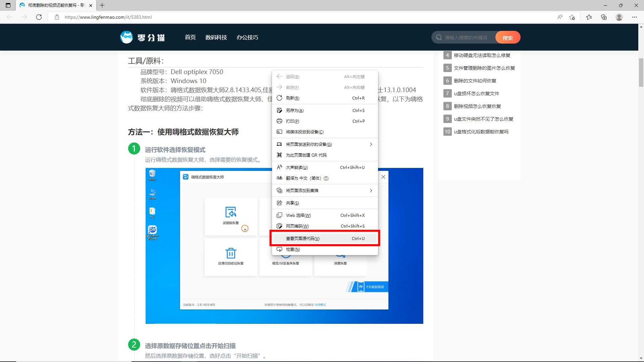Click the Read aloud icon in address bar
The width and height of the screenshot is (644, 362).
click(560, 17)
